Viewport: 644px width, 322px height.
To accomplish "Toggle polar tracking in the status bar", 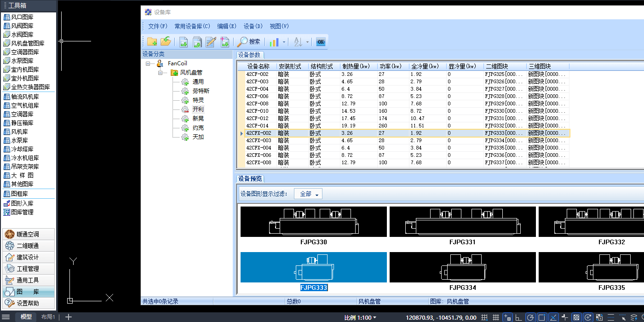I will click(x=530, y=317).
